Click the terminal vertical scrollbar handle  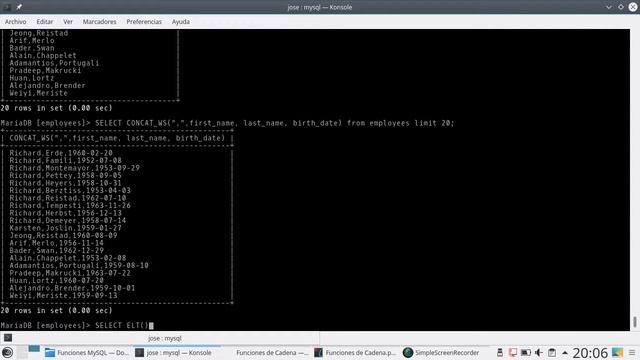click(x=635, y=322)
